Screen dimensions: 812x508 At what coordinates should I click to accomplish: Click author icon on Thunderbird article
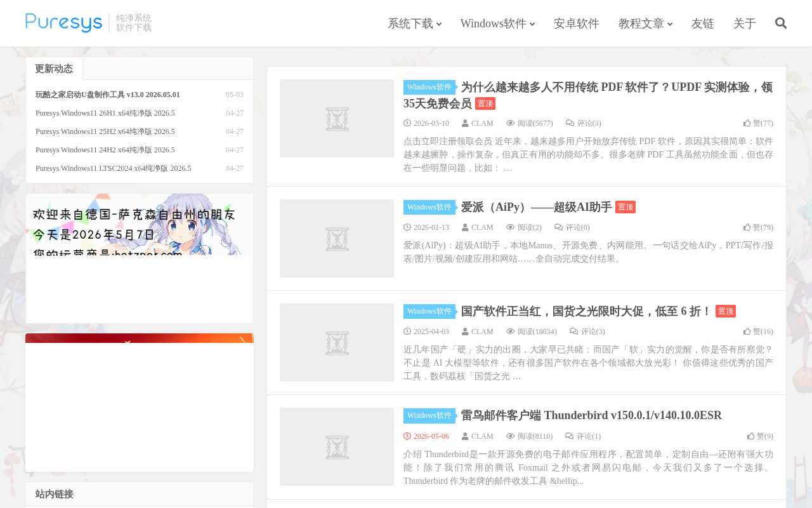(465, 436)
